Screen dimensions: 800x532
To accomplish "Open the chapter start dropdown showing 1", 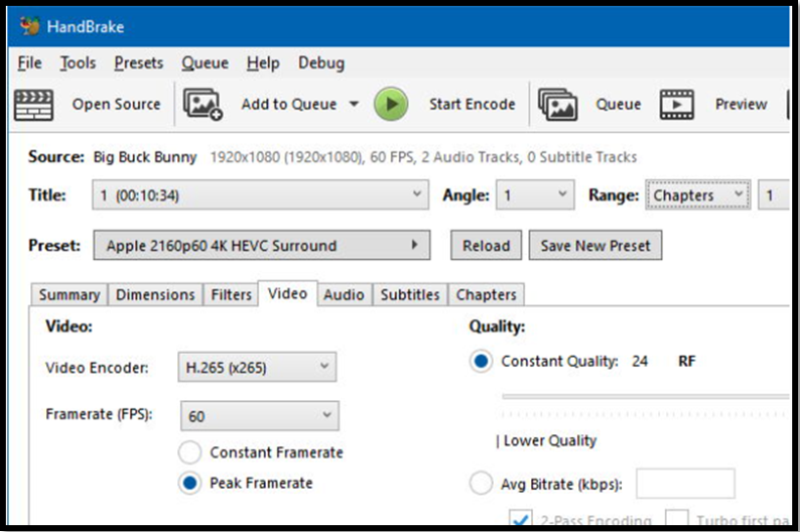I will (x=774, y=195).
